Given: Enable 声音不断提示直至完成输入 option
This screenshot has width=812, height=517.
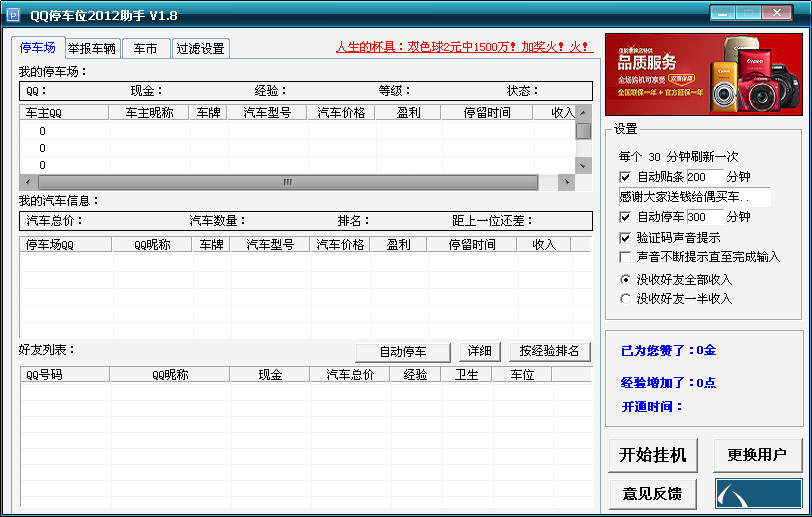Looking at the screenshot, I should [626, 256].
